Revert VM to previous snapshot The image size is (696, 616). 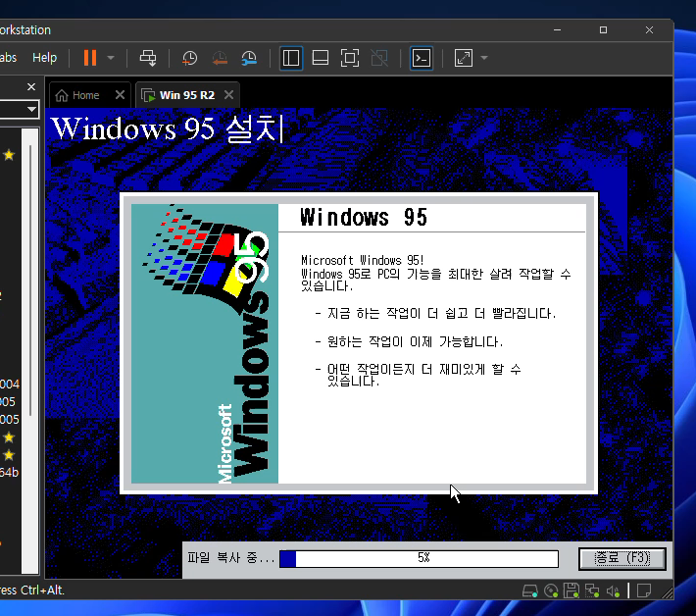[x=220, y=58]
